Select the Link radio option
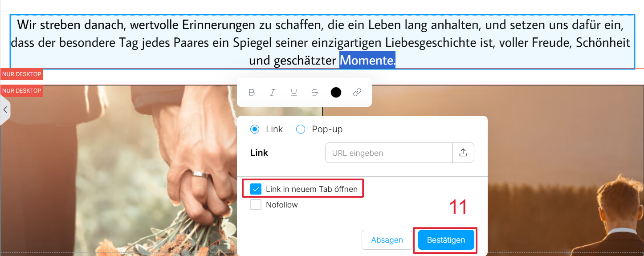The image size is (644, 256). point(255,129)
